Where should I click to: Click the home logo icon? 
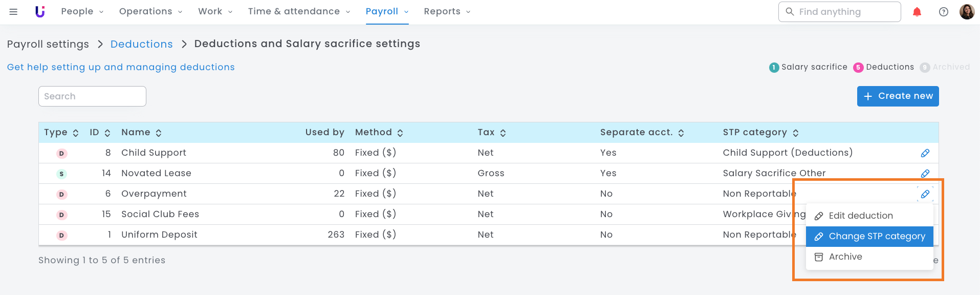(40, 12)
